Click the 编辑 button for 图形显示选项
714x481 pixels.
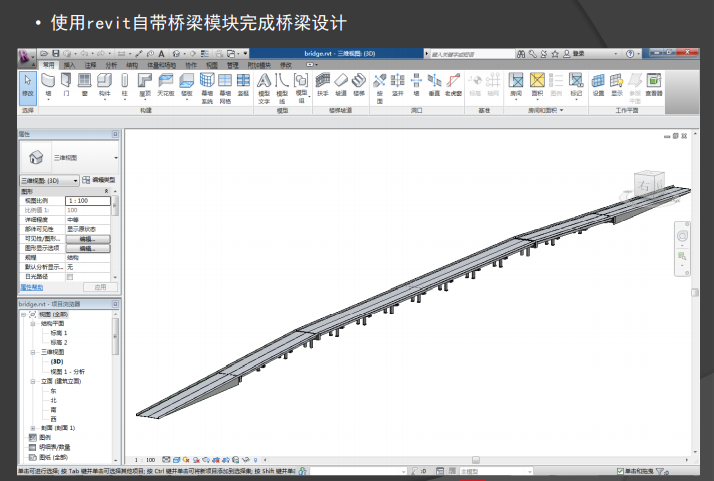(x=86, y=247)
